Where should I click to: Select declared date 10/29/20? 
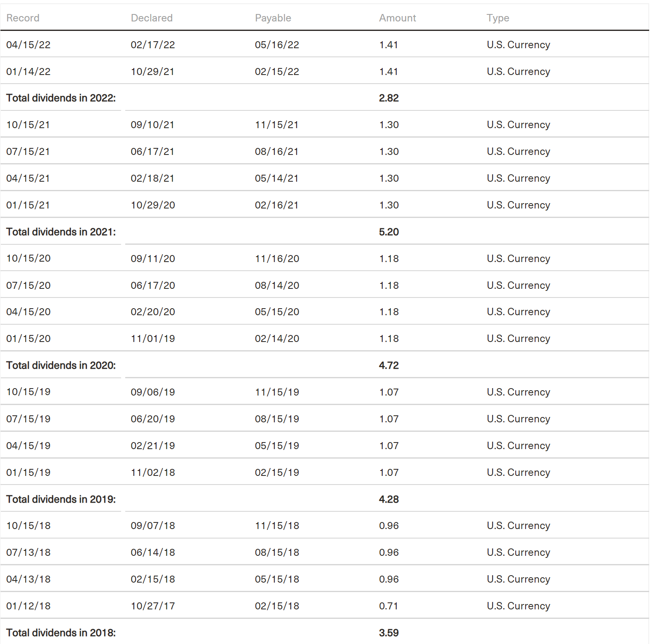pos(153,205)
